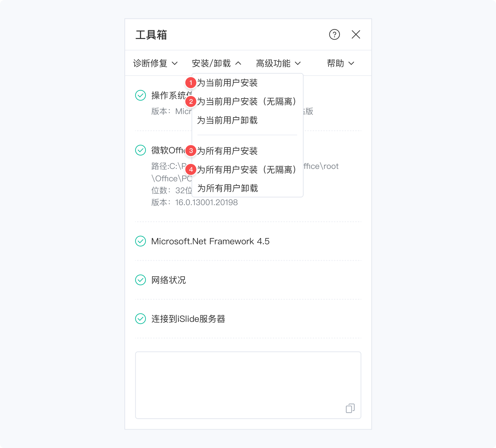The height and width of the screenshot is (448, 496).
Task: Click check icon for 连接到iSlide服务器
Action: click(x=140, y=318)
